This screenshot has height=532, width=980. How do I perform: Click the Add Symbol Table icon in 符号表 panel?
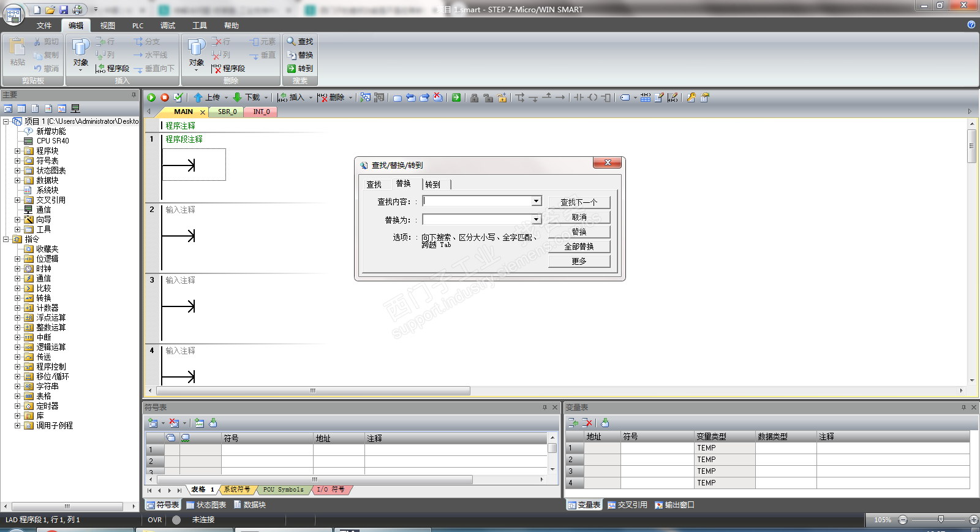[x=153, y=423]
